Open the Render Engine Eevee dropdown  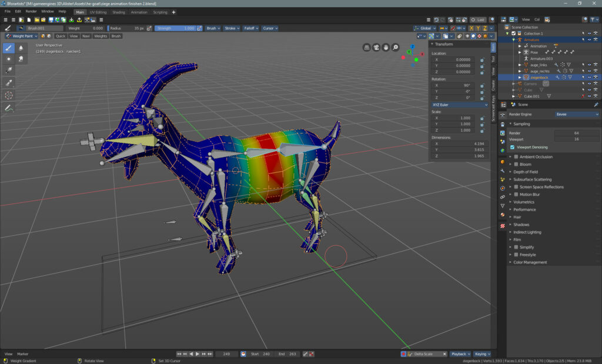tap(577, 114)
